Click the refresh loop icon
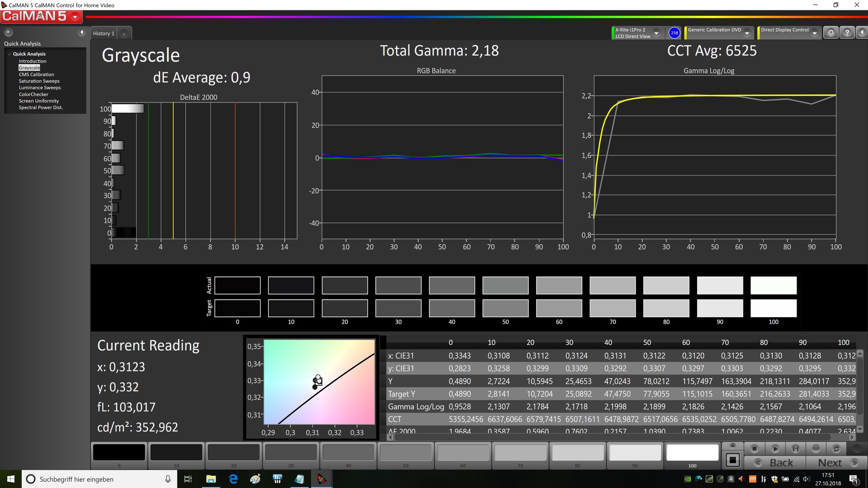The image size is (868, 488). (836, 449)
